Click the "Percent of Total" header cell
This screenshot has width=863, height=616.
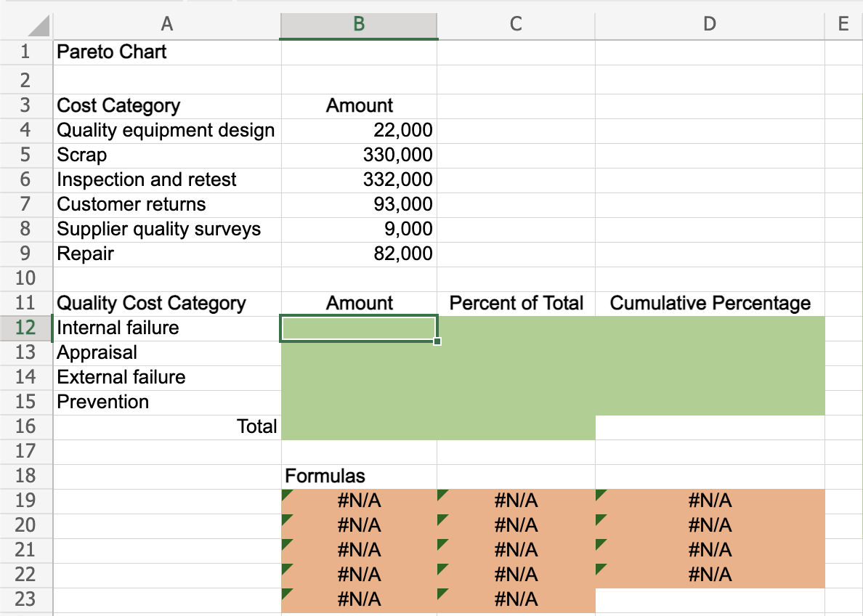pos(516,303)
